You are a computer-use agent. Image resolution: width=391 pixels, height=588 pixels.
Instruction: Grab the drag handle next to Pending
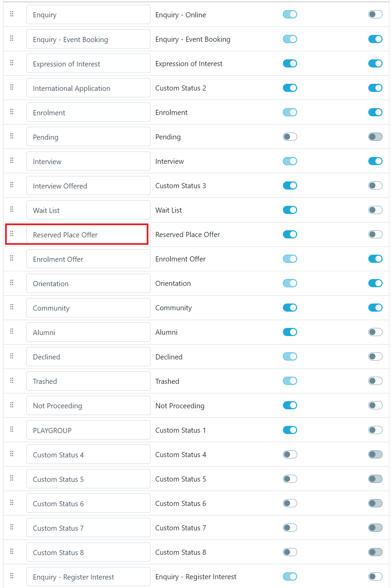click(12, 136)
